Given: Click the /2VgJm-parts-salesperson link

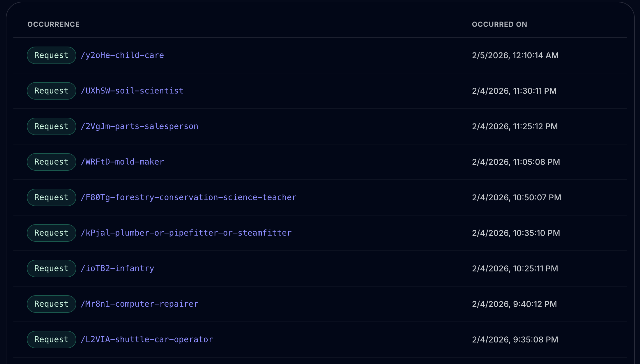Looking at the screenshot, I should pos(139,126).
